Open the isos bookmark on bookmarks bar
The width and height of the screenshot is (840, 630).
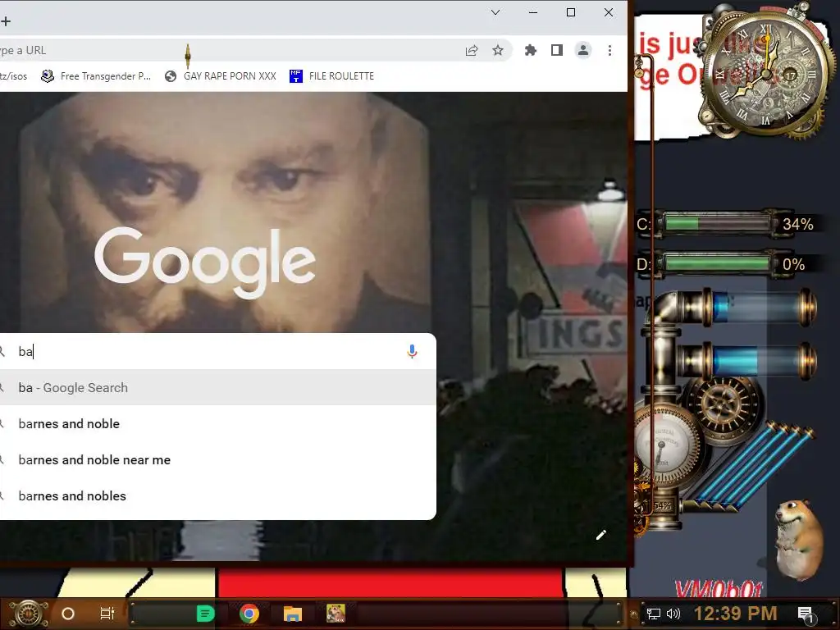13,76
